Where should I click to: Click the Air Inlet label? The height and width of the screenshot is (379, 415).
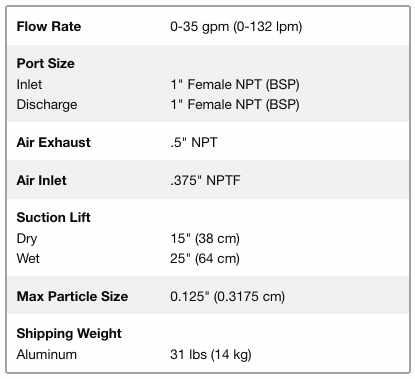pos(42,180)
